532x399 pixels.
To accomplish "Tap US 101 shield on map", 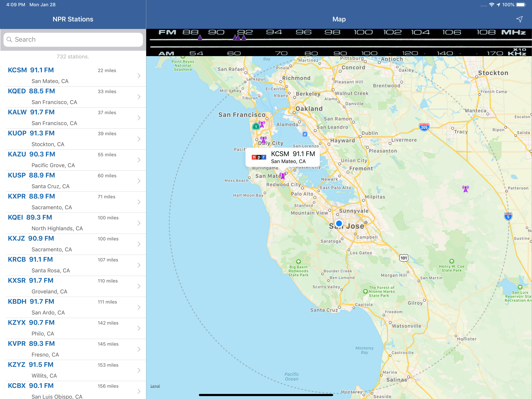I will coord(404,258).
